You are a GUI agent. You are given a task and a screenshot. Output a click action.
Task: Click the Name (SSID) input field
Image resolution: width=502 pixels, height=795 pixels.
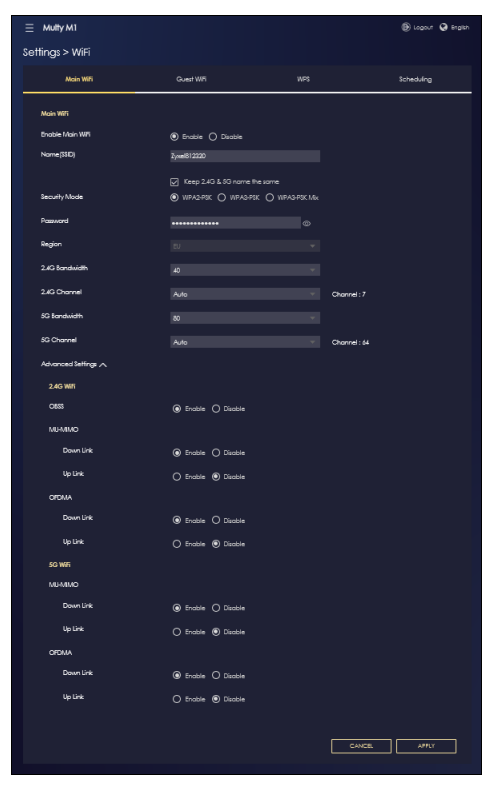(245, 156)
